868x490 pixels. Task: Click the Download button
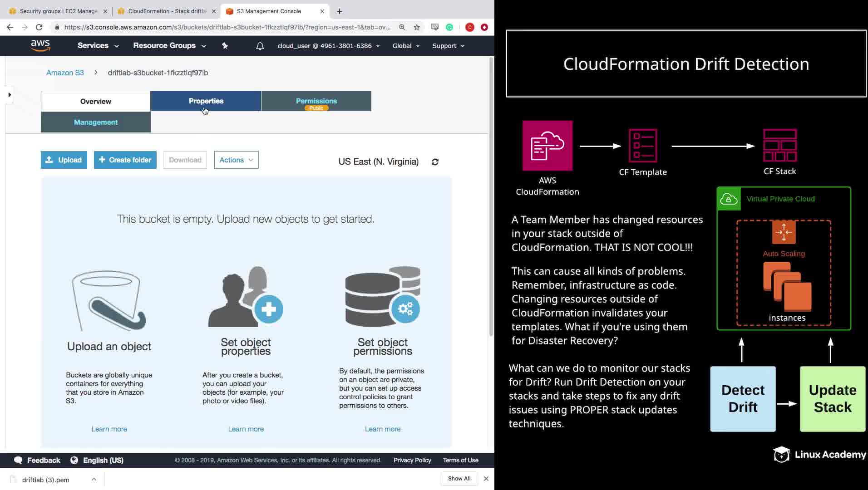(185, 160)
